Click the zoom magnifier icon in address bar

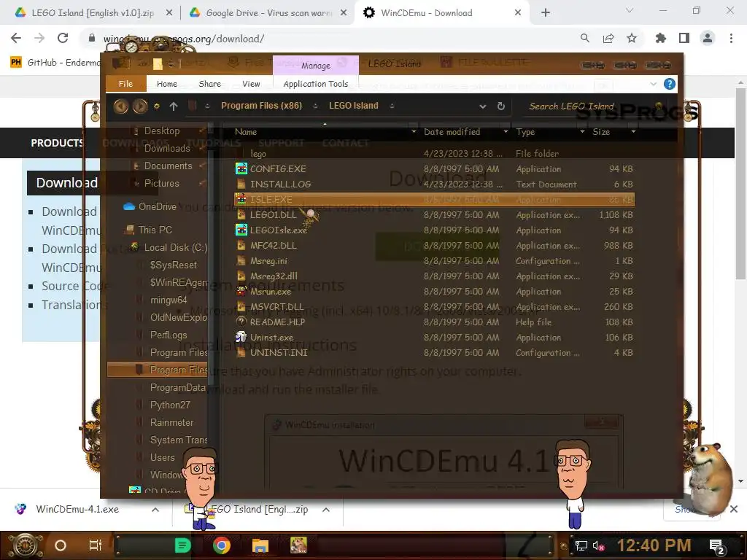point(585,38)
